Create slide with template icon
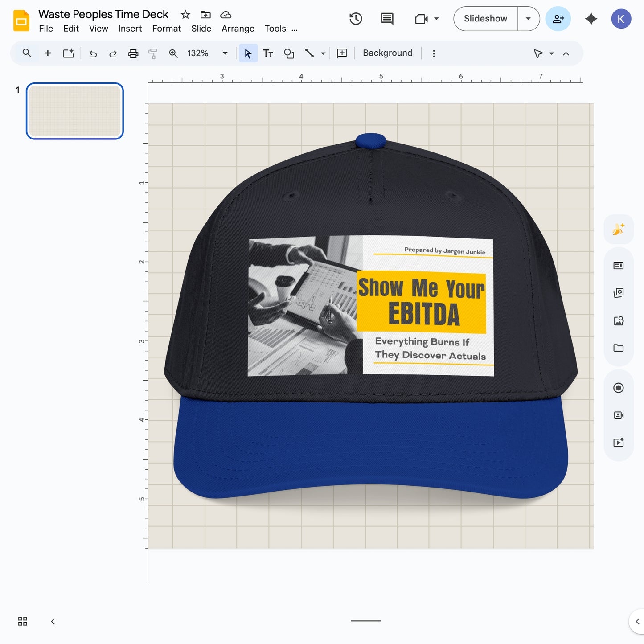644x644 pixels. (68, 53)
